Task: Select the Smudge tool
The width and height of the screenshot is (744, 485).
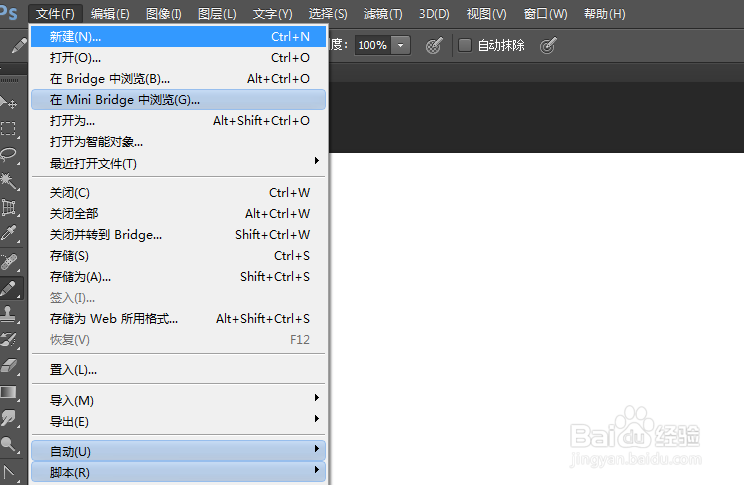Action: point(9,418)
